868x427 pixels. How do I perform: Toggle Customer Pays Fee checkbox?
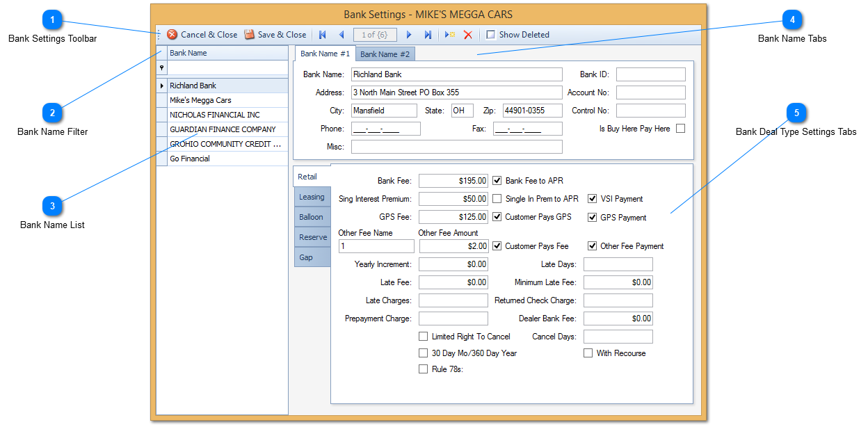click(497, 246)
